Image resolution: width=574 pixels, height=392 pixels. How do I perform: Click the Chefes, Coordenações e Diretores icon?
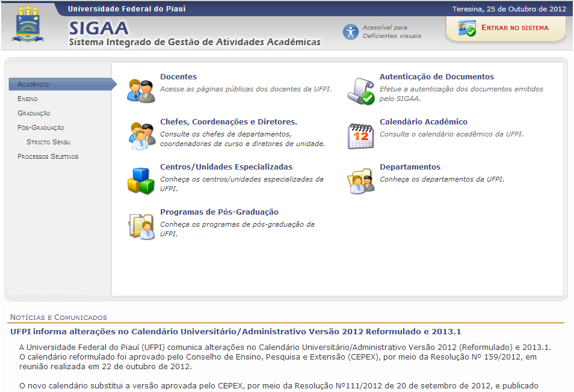[x=141, y=136]
